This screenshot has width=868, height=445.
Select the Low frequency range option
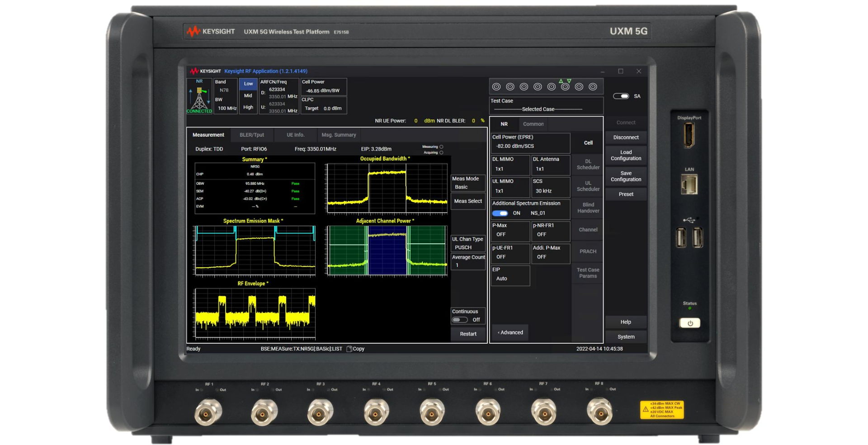248,84
